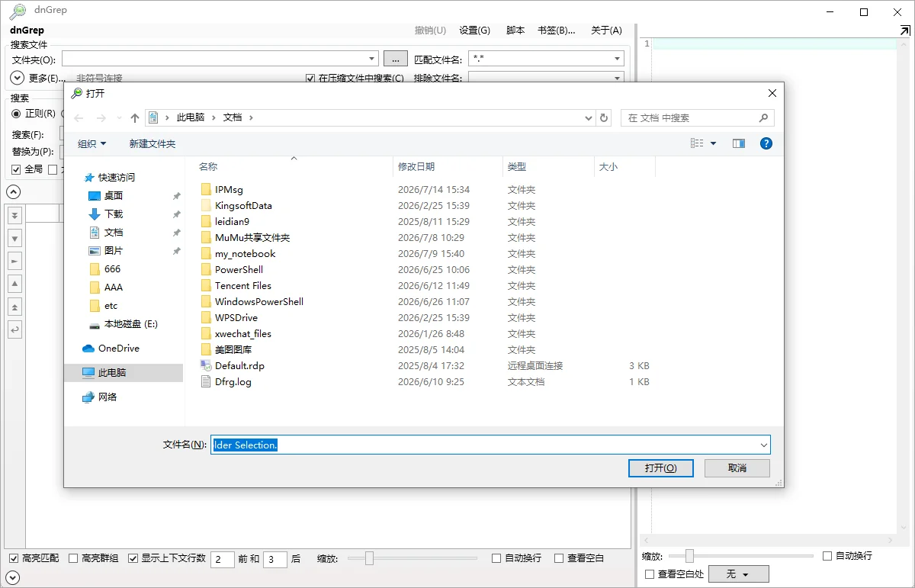Enable the 高亮群组 checkbox
This screenshot has height=588, width=915.
pyautogui.click(x=73, y=558)
